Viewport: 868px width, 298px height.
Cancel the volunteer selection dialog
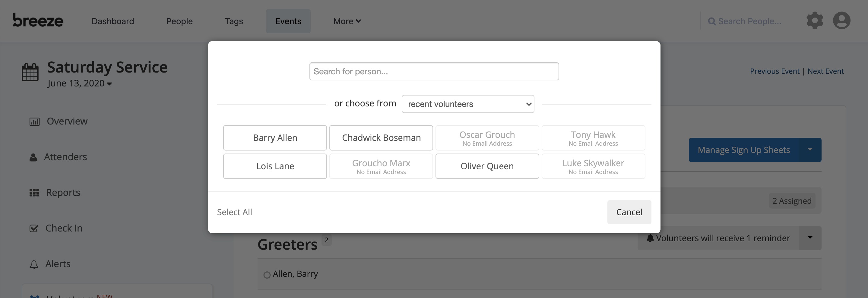pos(629,212)
